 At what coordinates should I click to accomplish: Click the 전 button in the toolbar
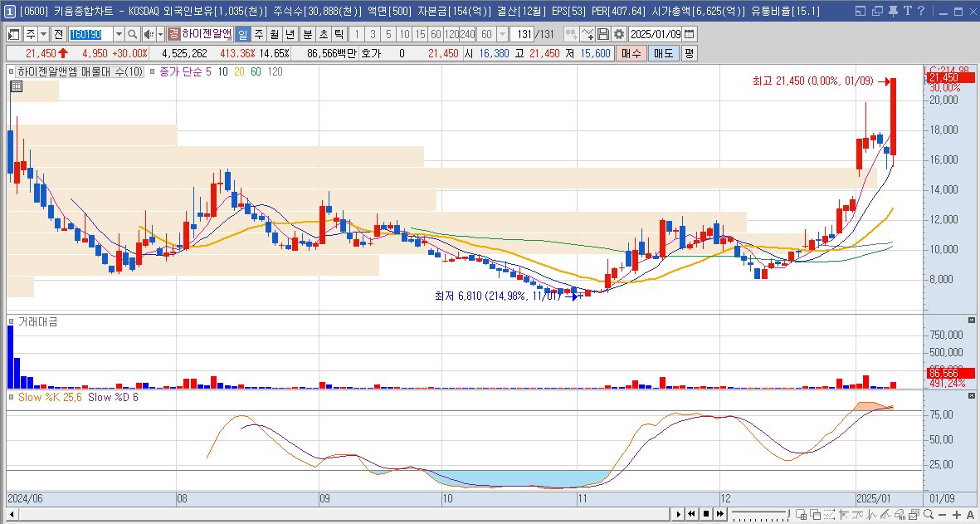pos(59,34)
